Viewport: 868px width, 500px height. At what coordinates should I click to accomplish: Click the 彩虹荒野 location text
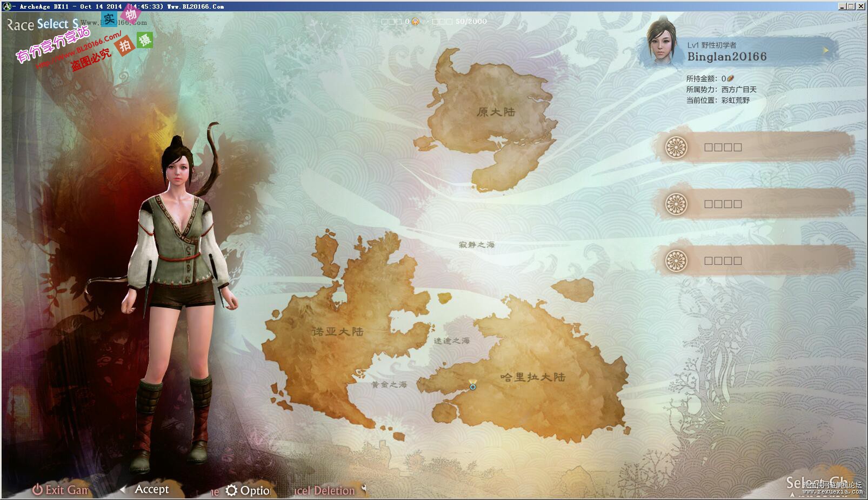(736, 100)
